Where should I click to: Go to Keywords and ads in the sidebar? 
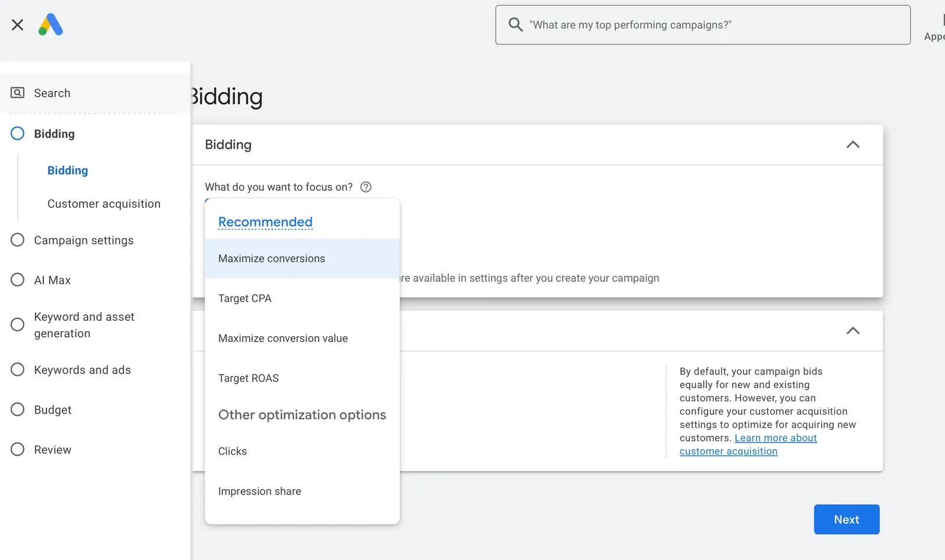click(x=83, y=370)
